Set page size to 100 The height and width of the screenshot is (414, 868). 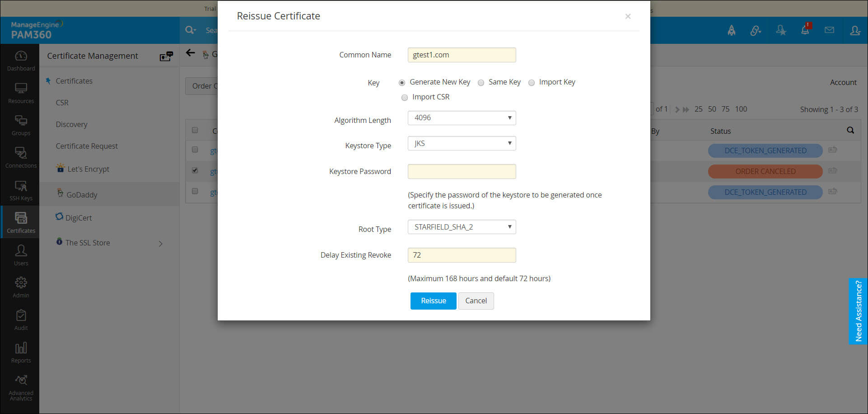(x=741, y=109)
